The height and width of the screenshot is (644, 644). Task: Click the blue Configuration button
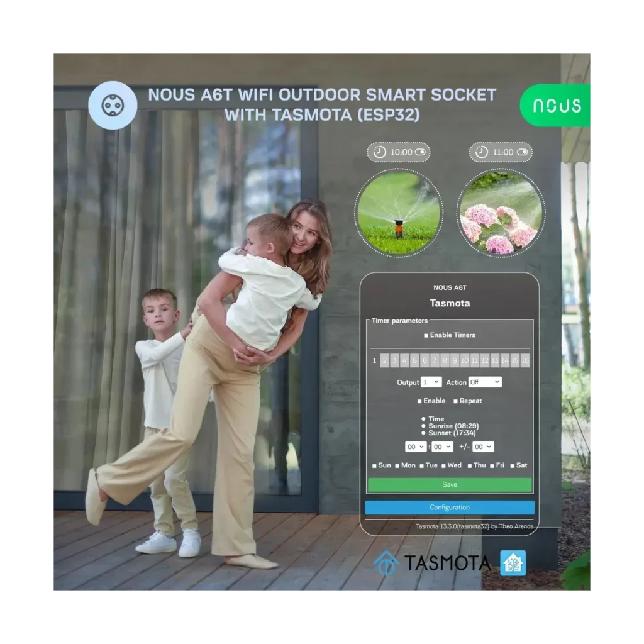450,508
